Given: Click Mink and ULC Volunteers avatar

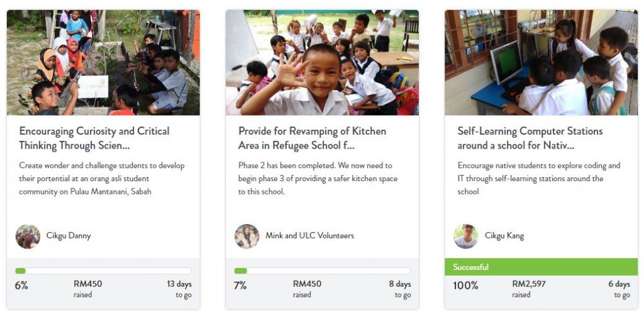Looking at the screenshot, I should pos(247,237).
